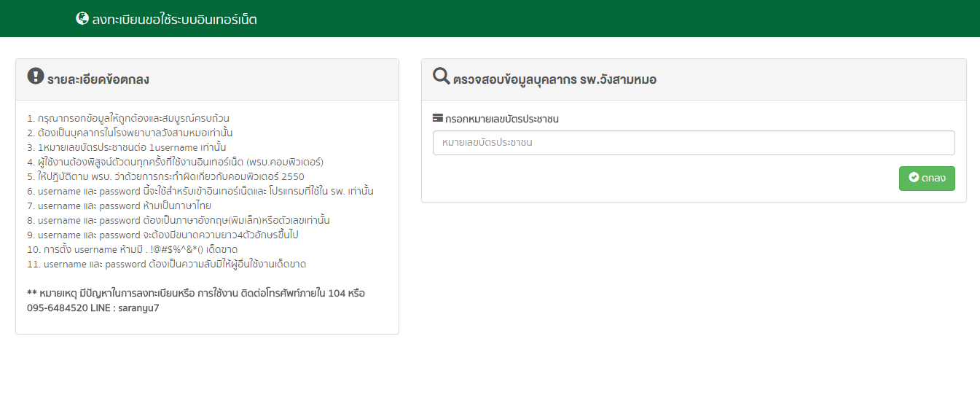Open the ลงทะเบียนขอใช้ระบบอินเทอร์เน็ต header title
The height and width of the screenshot is (419, 980).
pyautogui.click(x=174, y=19)
